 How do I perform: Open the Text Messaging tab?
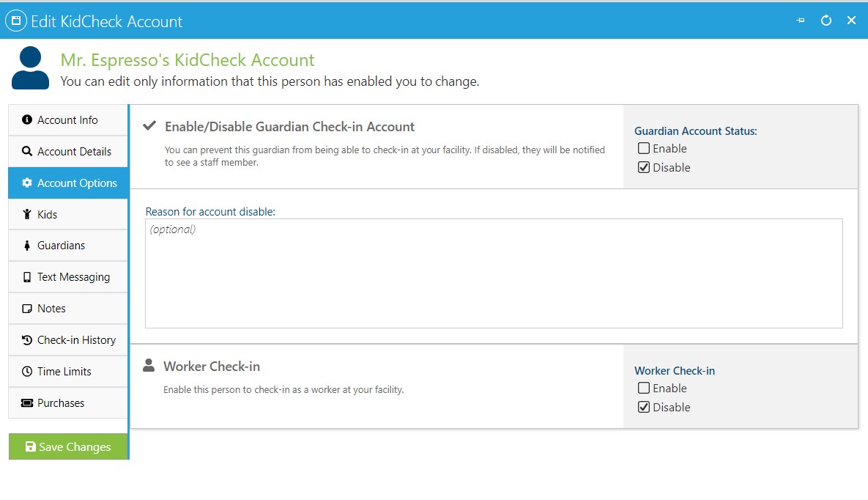click(x=68, y=277)
